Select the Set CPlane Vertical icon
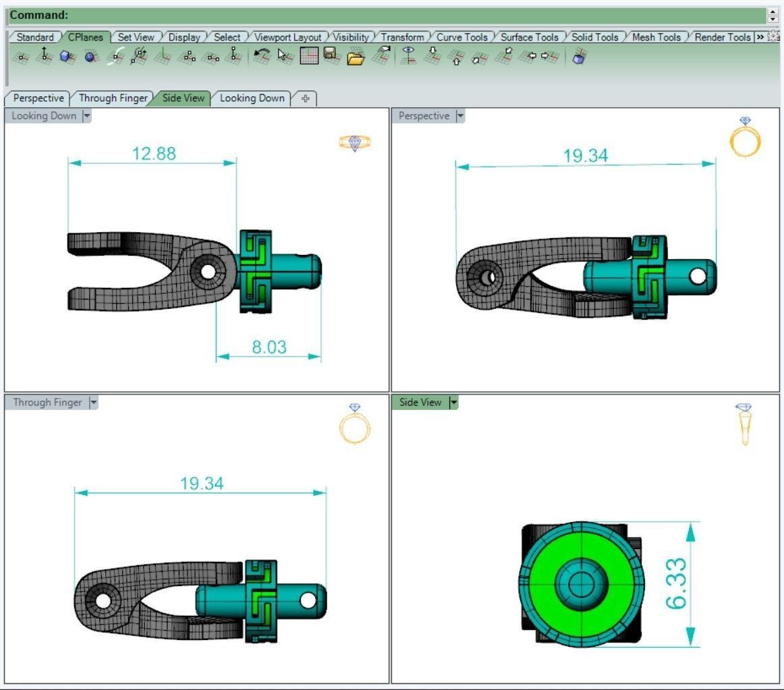This screenshot has width=784, height=690. coord(163,56)
